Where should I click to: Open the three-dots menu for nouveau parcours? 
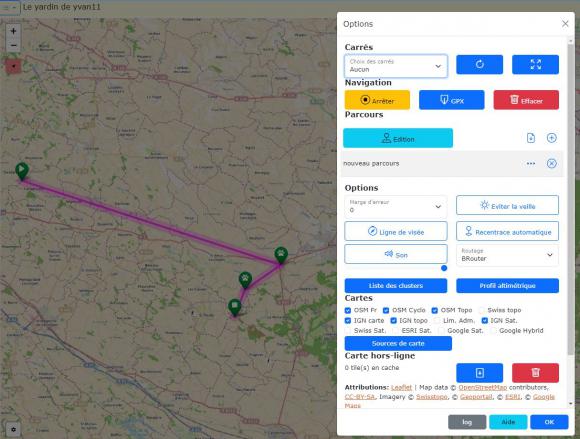click(x=531, y=163)
